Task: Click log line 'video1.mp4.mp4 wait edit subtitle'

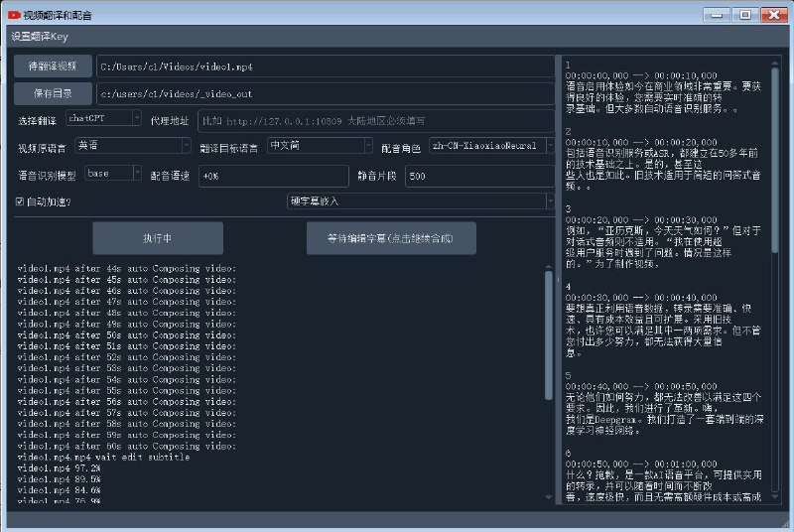Action: pos(103,458)
